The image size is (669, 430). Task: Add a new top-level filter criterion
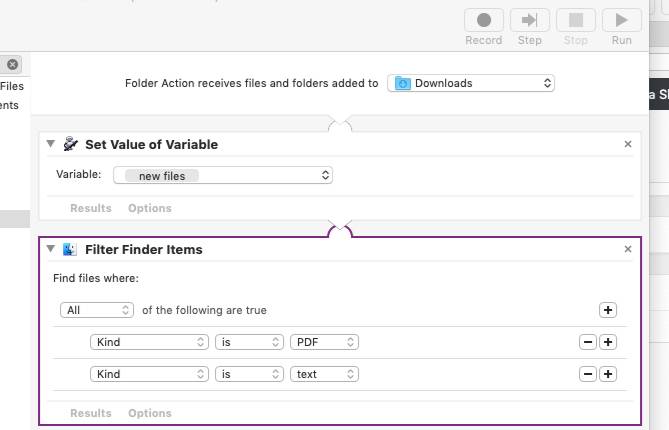tap(608, 310)
